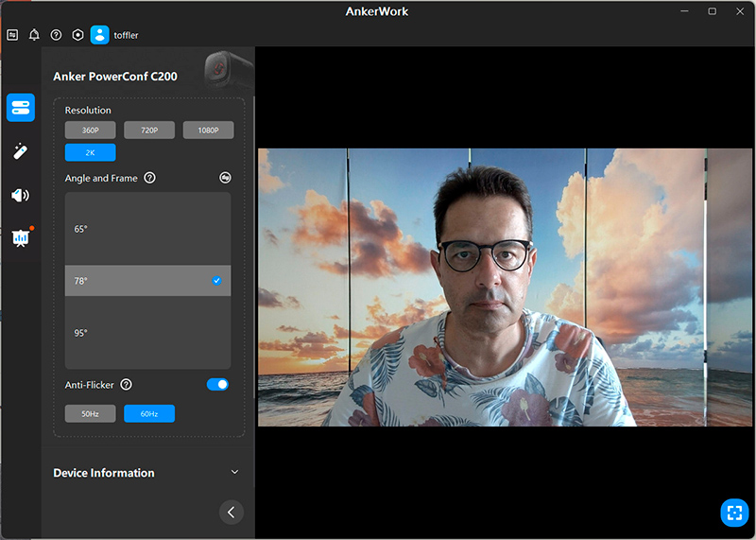
Task: Click the device list icon in top bar
Action: [12, 35]
